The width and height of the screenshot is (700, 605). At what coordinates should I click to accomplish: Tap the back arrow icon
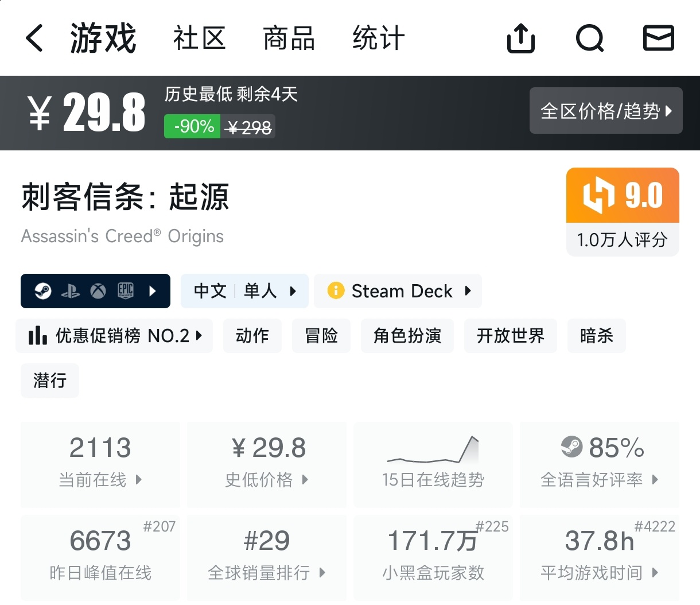34,38
